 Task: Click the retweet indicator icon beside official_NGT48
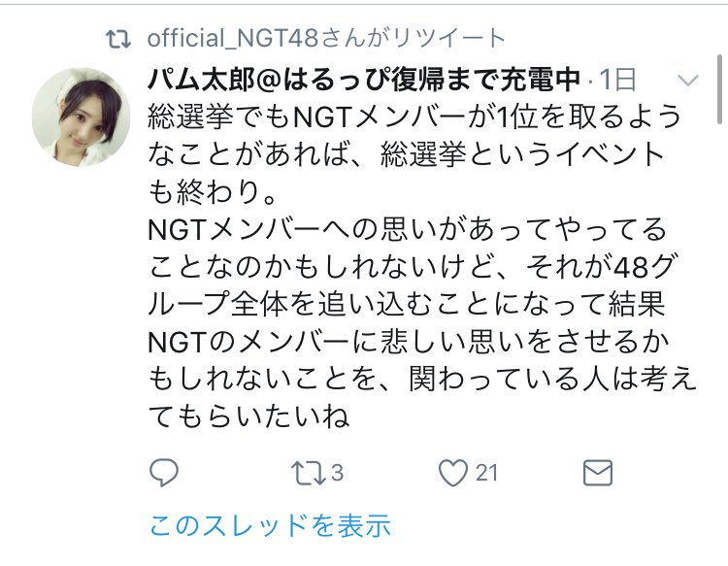[118, 40]
